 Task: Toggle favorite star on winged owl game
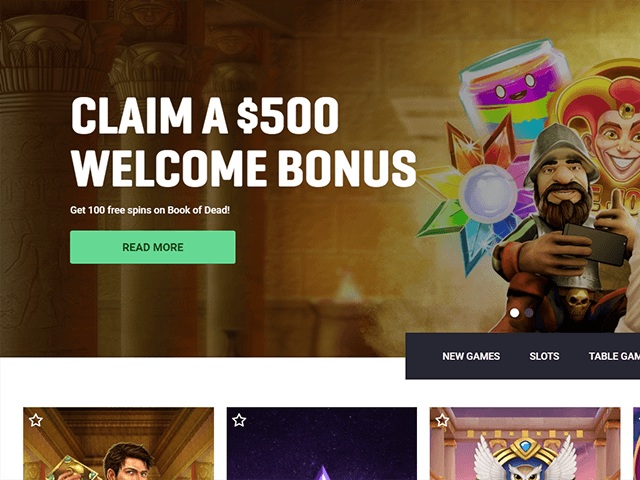pyautogui.click(x=442, y=420)
